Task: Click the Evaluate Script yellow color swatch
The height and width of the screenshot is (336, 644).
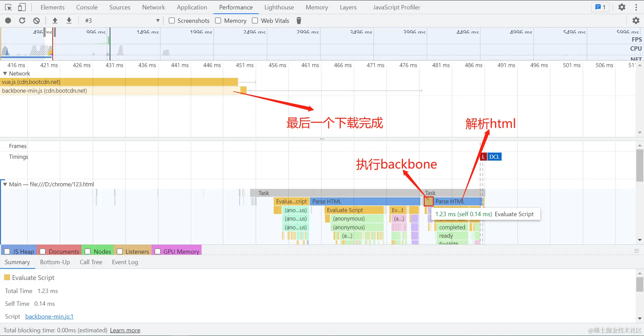Action: point(7,277)
